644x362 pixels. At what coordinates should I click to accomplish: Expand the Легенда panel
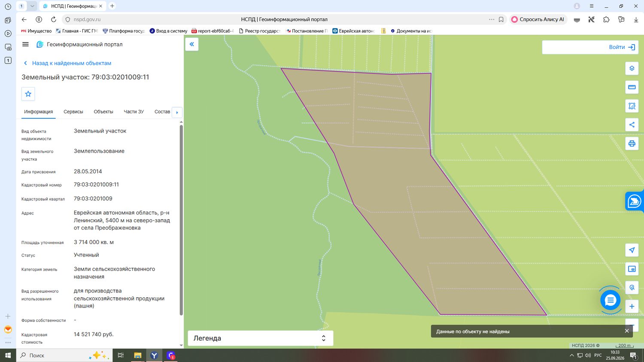[x=260, y=338]
